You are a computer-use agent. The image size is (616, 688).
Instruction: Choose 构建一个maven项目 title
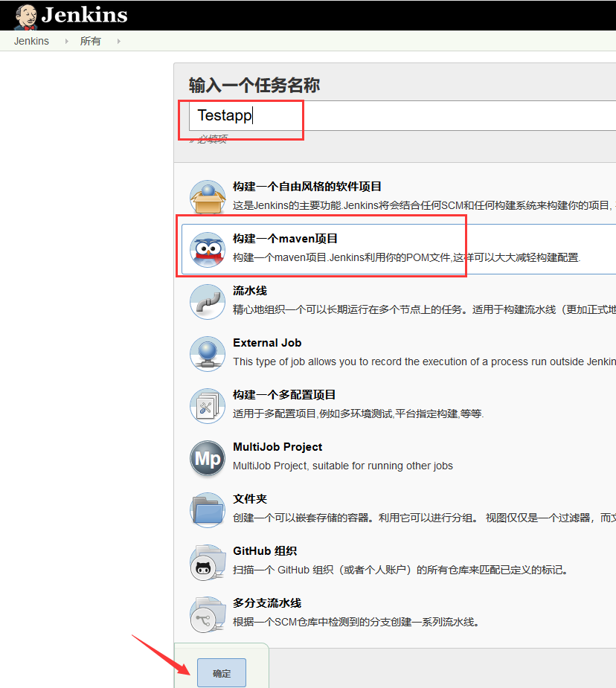click(285, 239)
